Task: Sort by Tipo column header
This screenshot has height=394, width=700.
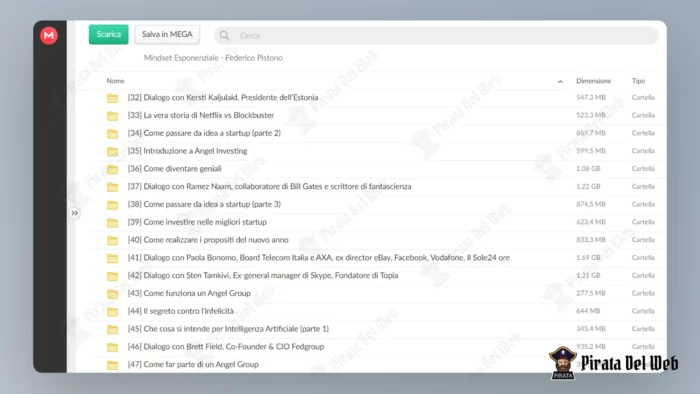Action: [x=638, y=81]
